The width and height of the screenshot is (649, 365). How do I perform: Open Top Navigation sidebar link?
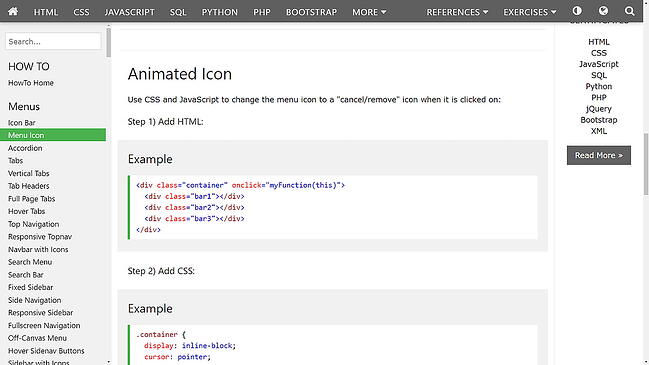tap(34, 224)
